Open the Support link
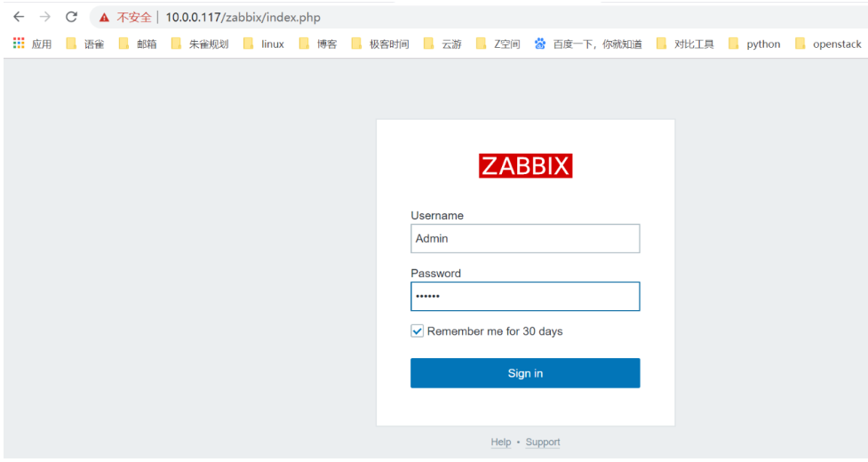Image resolution: width=868 pixels, height=462 pixels. (543, 442)
